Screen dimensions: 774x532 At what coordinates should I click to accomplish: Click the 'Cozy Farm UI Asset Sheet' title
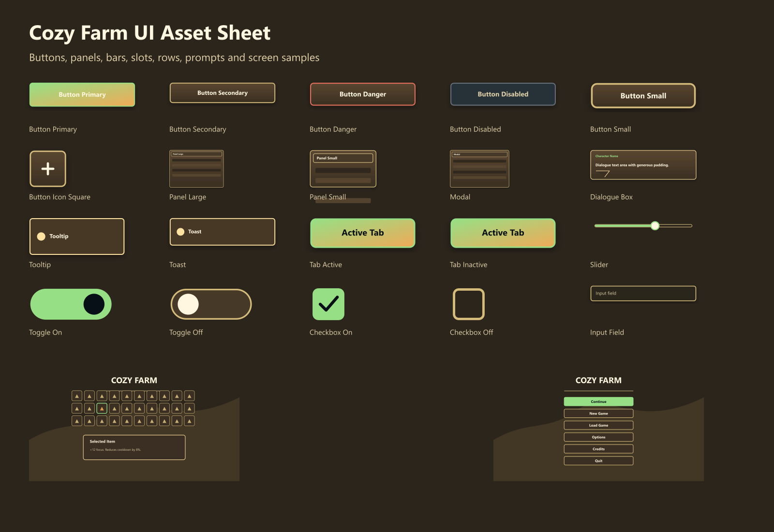click(150, 33)
